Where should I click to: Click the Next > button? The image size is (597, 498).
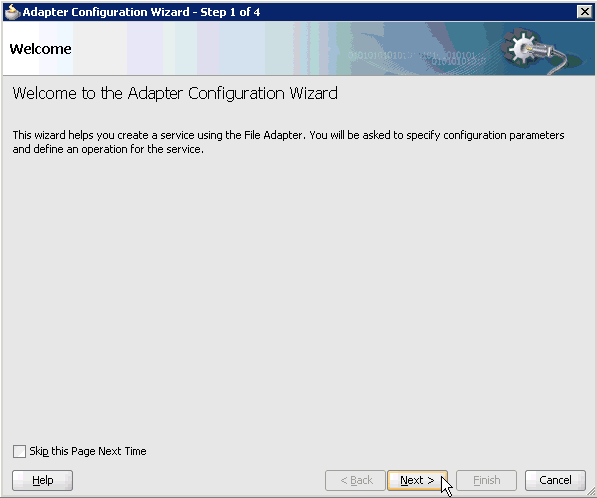(x=417, y=480)
